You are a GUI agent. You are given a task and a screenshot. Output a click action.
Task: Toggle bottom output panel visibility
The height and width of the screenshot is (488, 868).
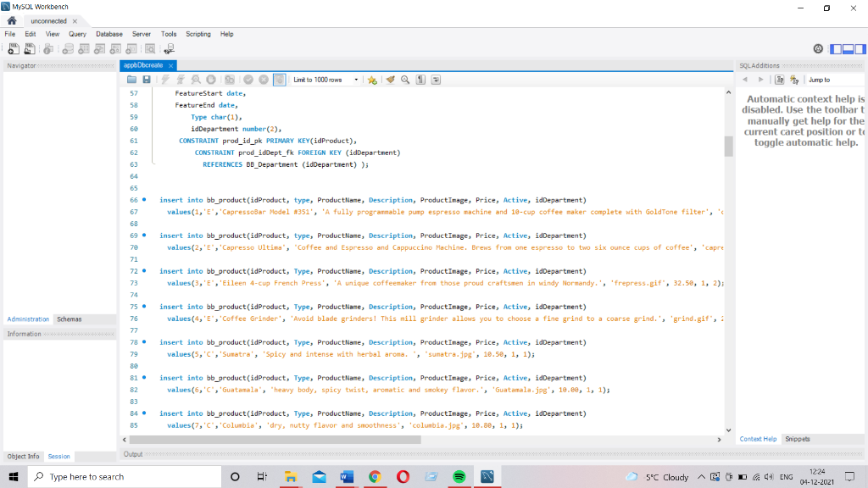(x=848, y=48)
